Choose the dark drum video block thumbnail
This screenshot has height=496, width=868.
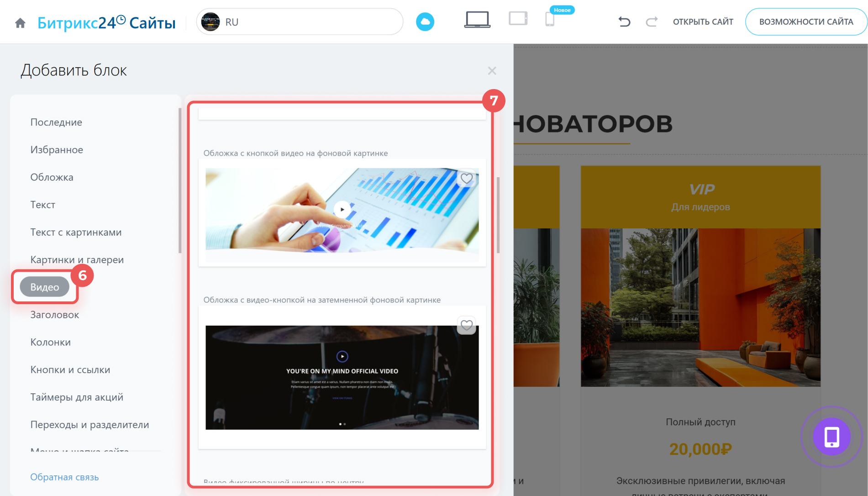[342, 377]
